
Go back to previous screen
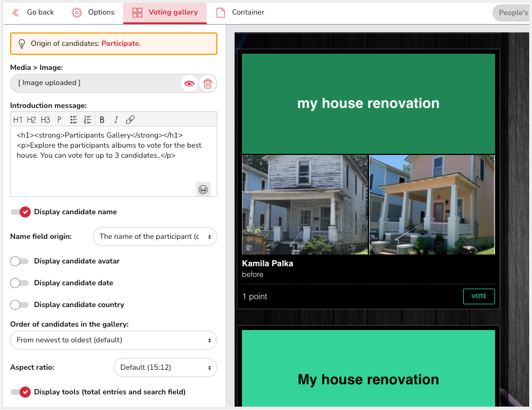click(x=33, y=12)
